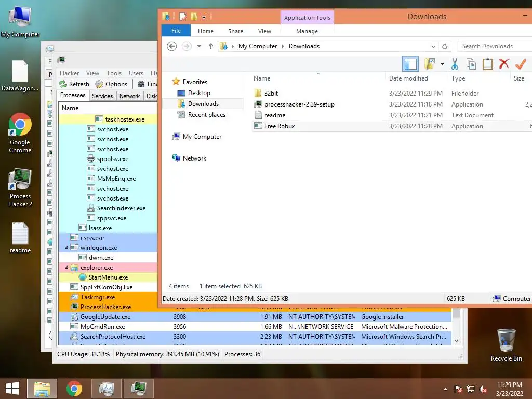This screenshot has height=399, width=532.
Task: Open readme file on desktop
Action: pyautogui.click(x=20, y=238)
